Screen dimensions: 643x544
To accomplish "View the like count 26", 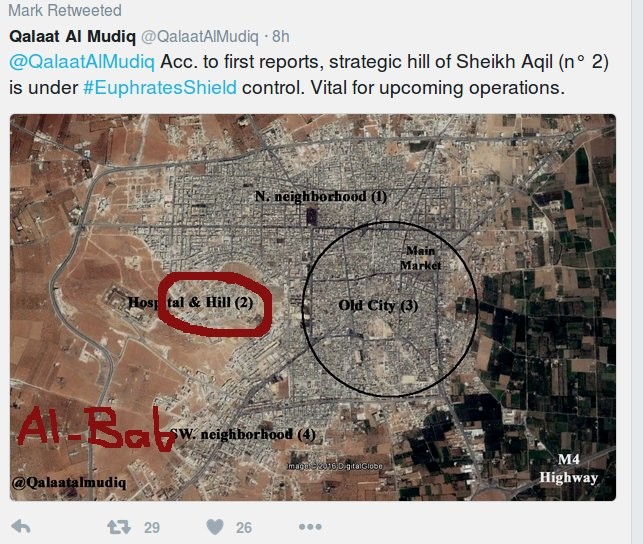I will (x=244, y=528).
